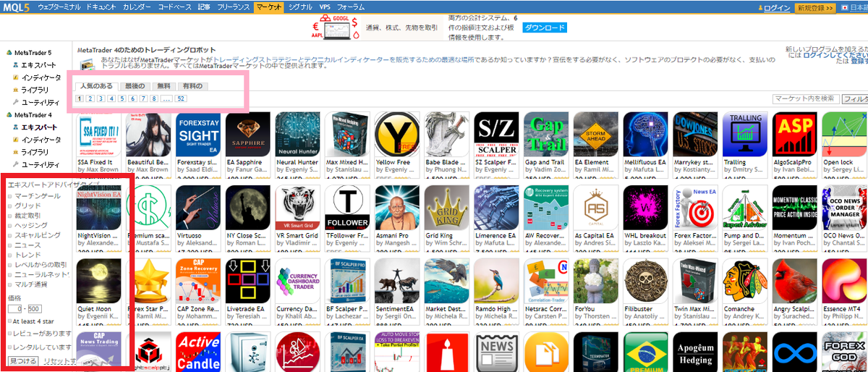This screenshot has height=372, width=868.
Task: Select ライブラリ under MetaTrader 5
Action: tap(35, 90)
